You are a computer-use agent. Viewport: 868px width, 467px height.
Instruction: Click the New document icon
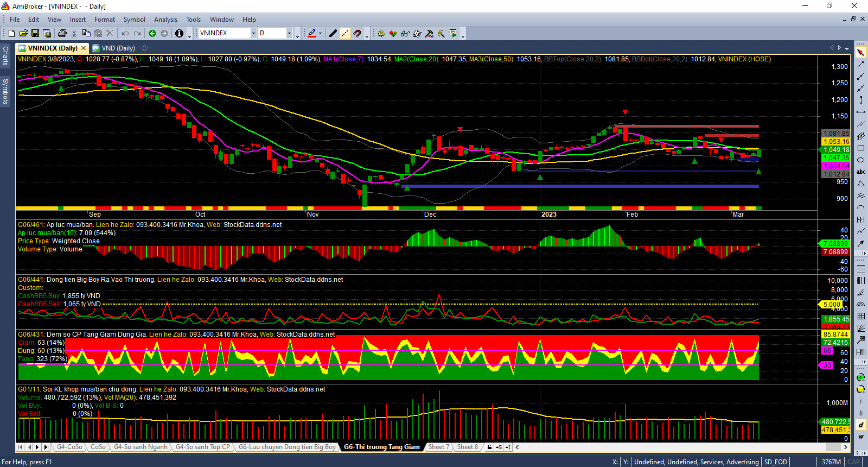[11, 33]
